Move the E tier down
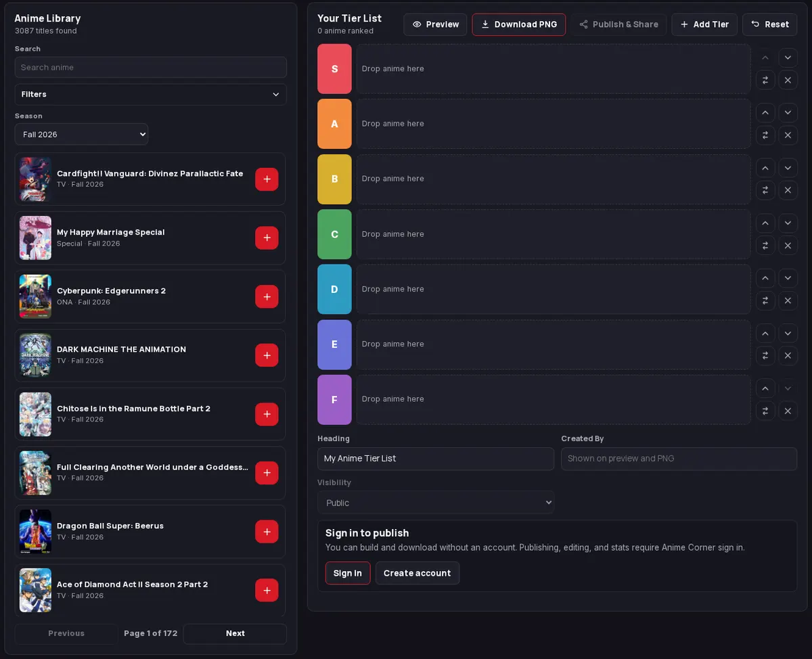The image size is (812, 659). pyautogui.click(x=788, y=333)
